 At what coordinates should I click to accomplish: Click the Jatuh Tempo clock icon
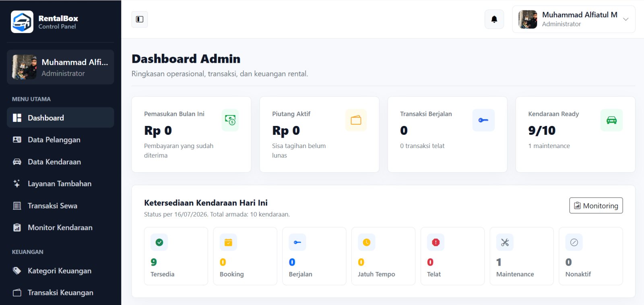367,242
